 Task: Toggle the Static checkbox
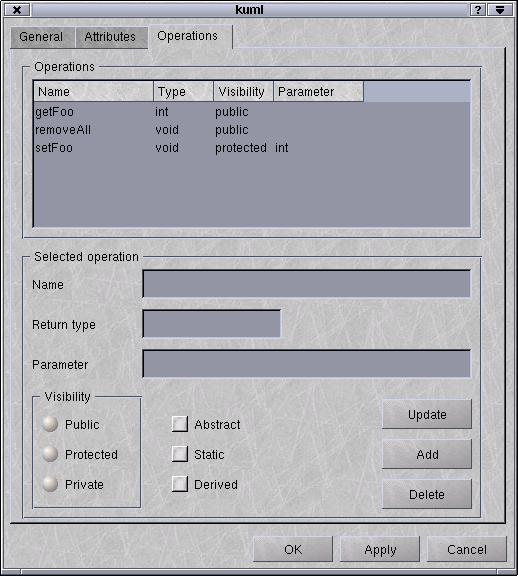pyautogui.click(x=180, y=454)
